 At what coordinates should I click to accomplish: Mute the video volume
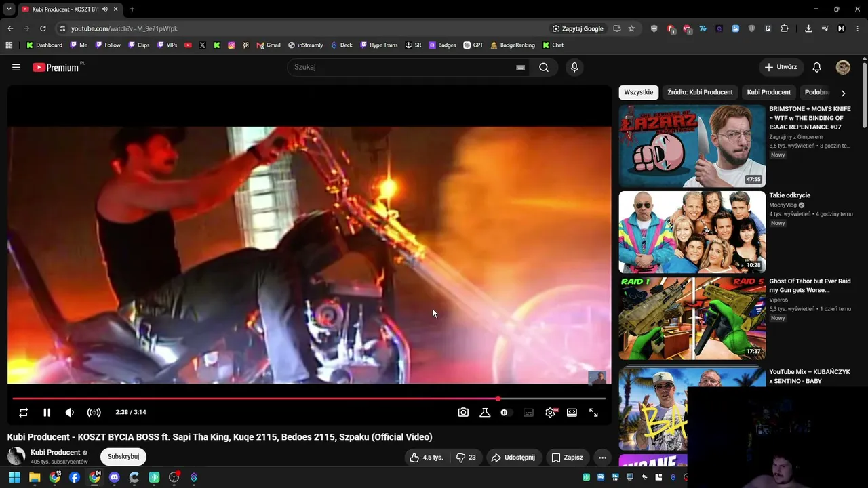pos(70,412)
